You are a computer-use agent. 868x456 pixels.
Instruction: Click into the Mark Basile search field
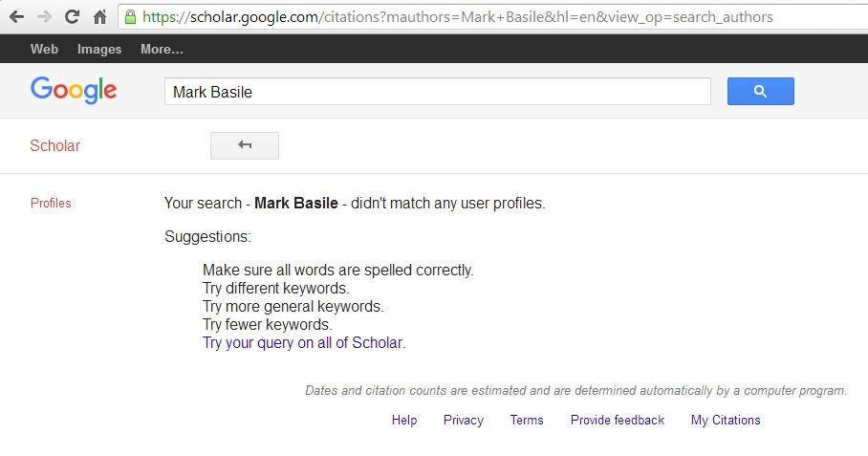[437, 92]
